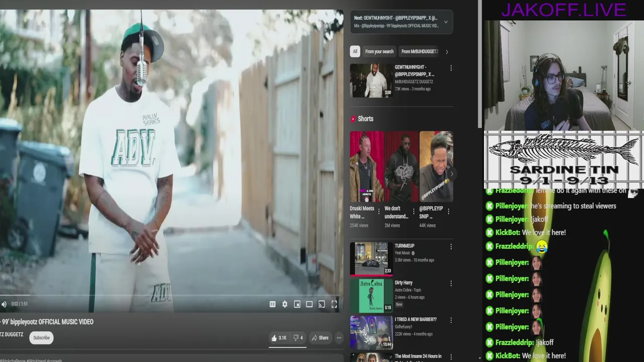This screenshot has height=362, width=644.
Task: Open the Dirty Harry video title
Action: coord(404,283)
